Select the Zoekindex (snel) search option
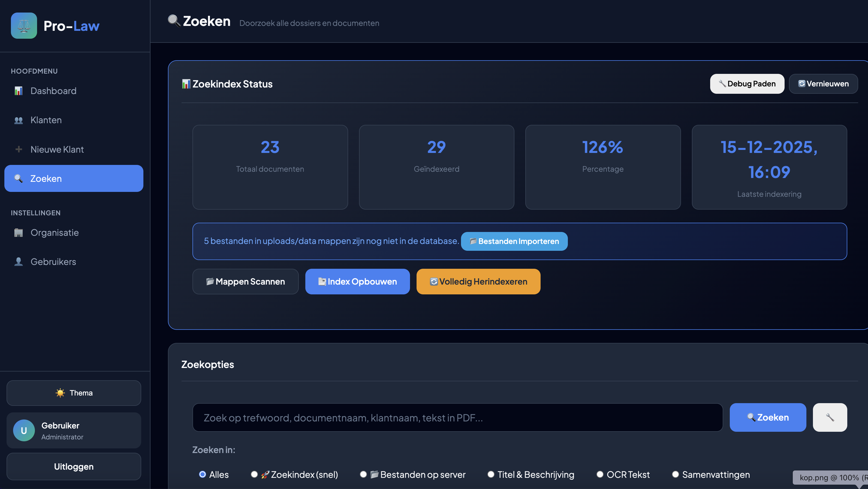868x489 pixels. pyautogui.click(x=254, y=474)
